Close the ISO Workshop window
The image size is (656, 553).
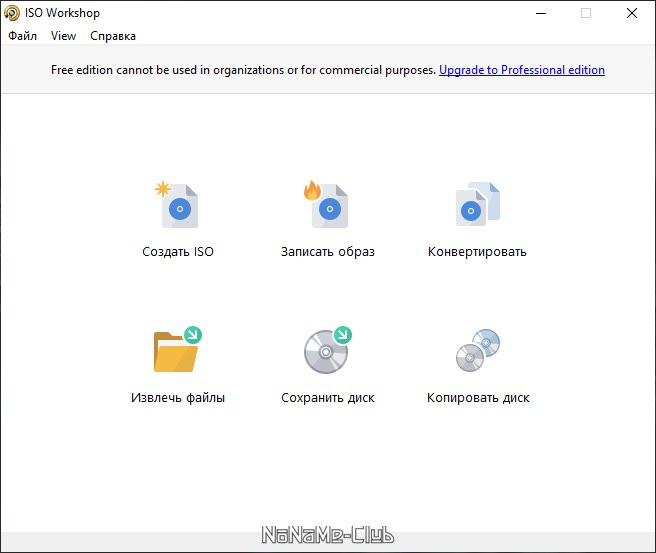click(x=632, y=13)
